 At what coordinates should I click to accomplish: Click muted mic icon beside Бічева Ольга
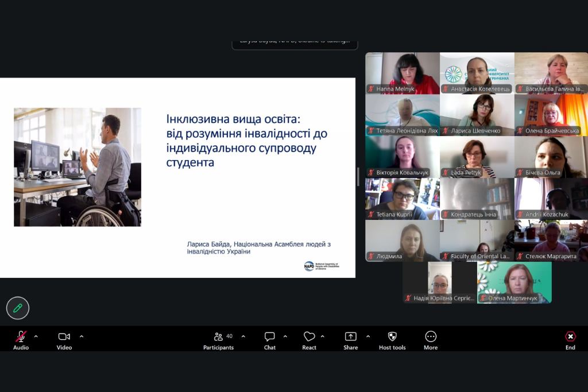520,173
